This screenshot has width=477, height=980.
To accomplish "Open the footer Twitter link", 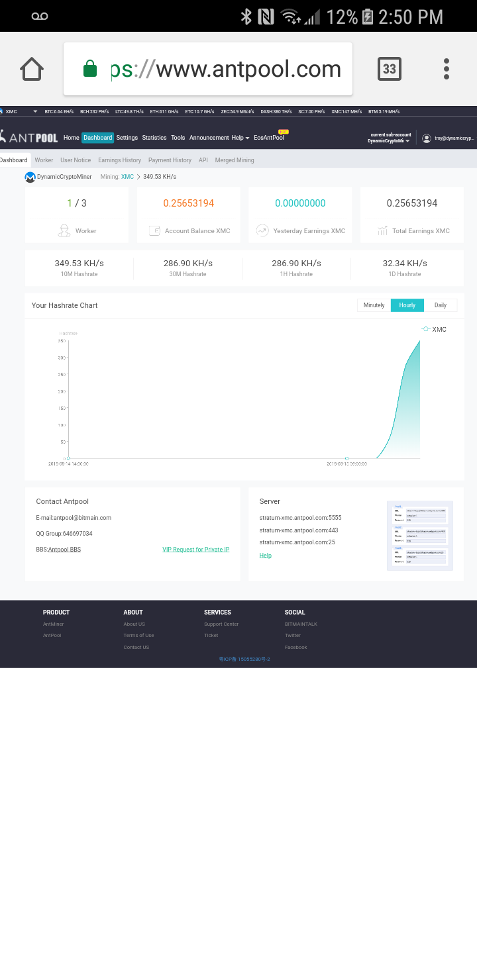I will coord(292,636).
